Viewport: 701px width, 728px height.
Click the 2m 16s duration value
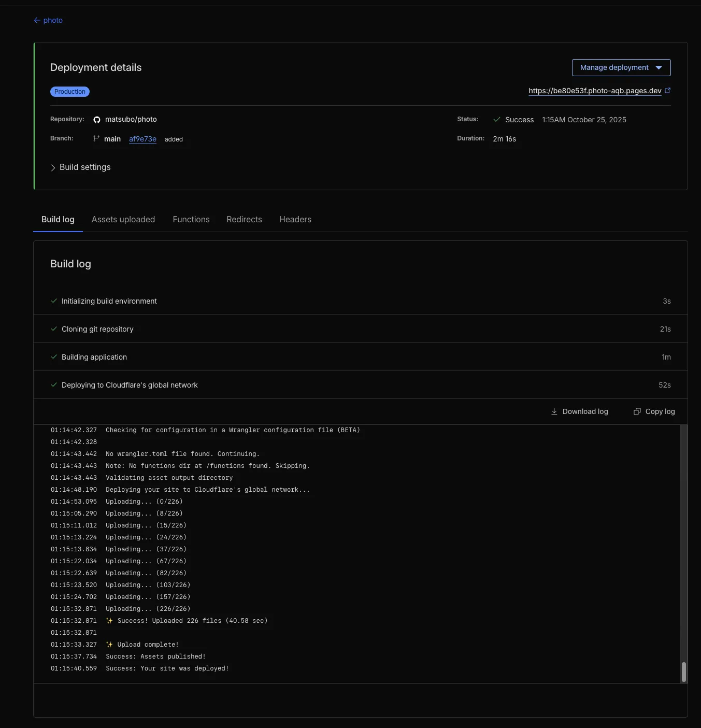(x=504, y=139)
